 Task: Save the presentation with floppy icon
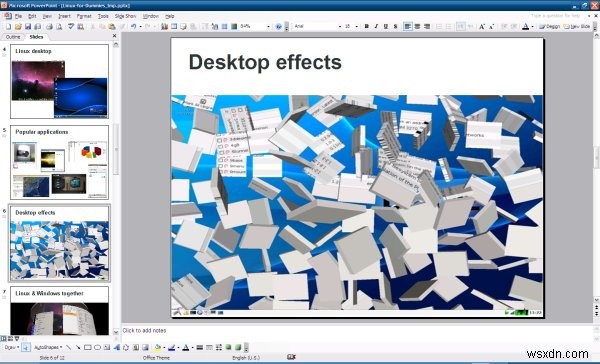[x=28, y=26]
